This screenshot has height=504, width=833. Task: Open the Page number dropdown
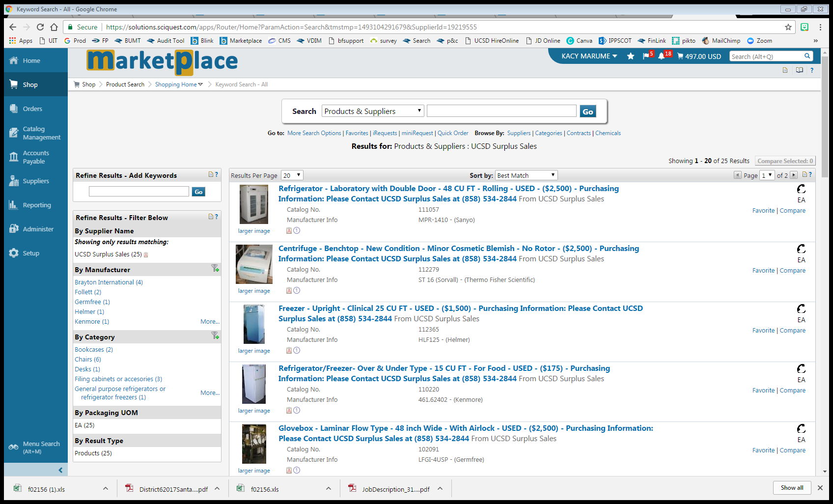pos(767,175)
